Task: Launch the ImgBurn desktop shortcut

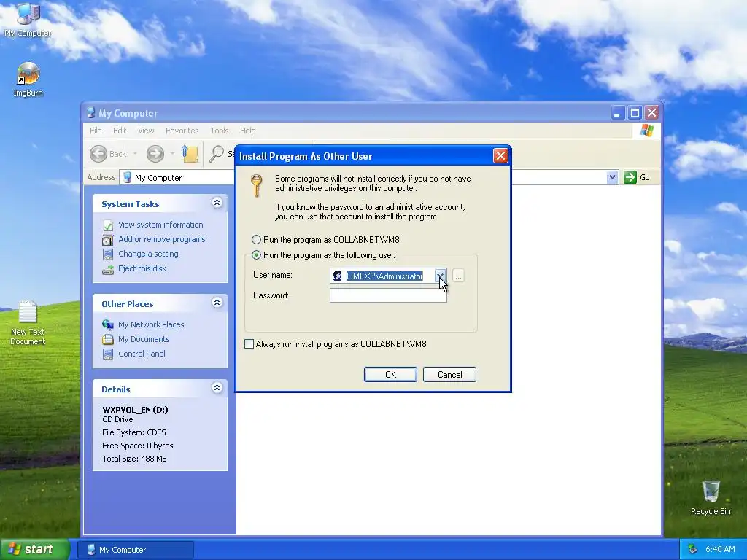Action: (x=28, y=79)
